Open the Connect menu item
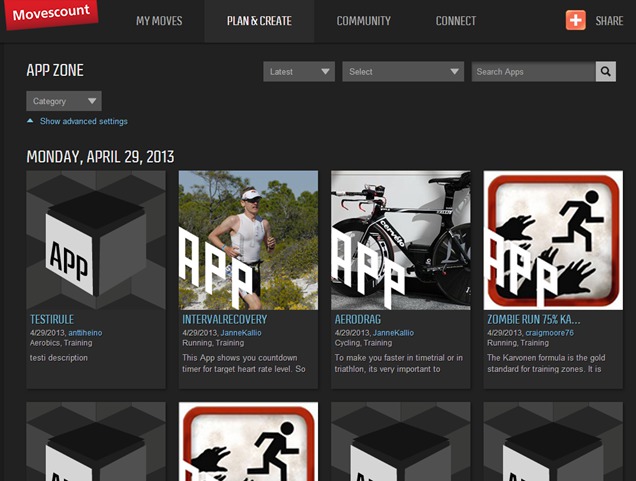636x481 pixels. [x=456, y=21]
